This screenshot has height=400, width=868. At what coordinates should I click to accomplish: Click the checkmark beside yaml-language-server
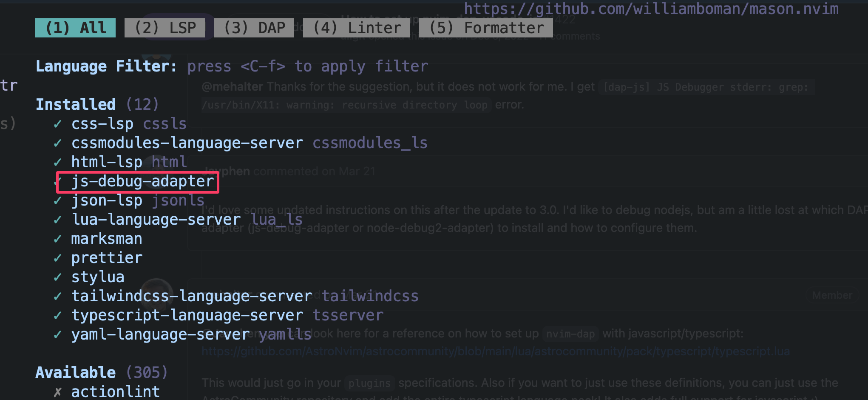coord(57,334)
